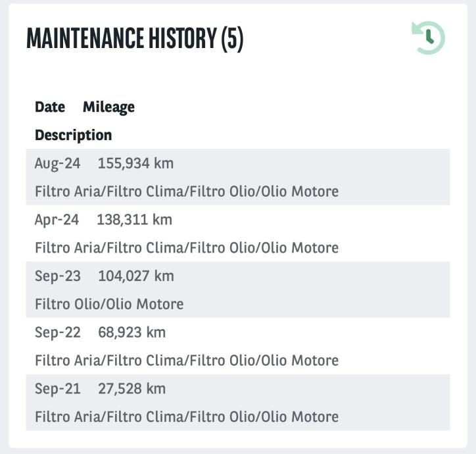Click the 138,311 km mileage value
Screen dimensions: 476x454
134,220
